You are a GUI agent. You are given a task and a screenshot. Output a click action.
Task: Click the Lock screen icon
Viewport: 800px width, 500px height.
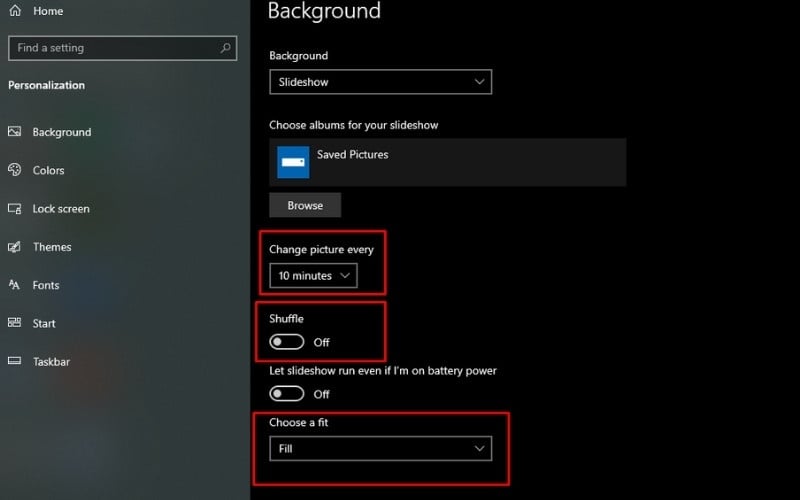[x=15, y=209]
